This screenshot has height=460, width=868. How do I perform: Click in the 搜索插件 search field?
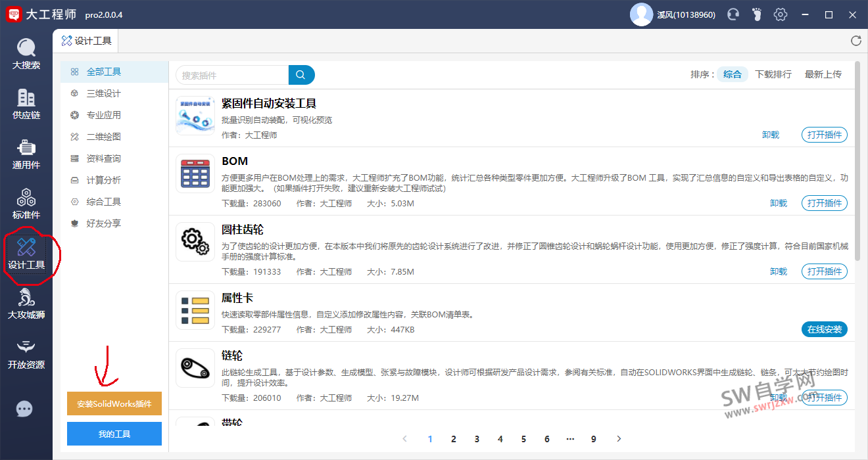point(232,75)
